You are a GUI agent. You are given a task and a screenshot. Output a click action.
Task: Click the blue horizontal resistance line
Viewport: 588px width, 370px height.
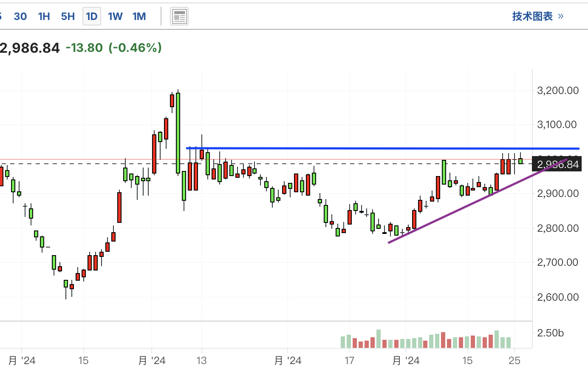point(383,148)
